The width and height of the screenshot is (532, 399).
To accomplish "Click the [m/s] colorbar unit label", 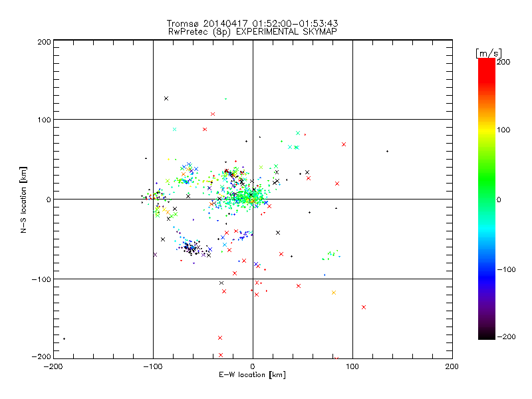I will (489, 53).
